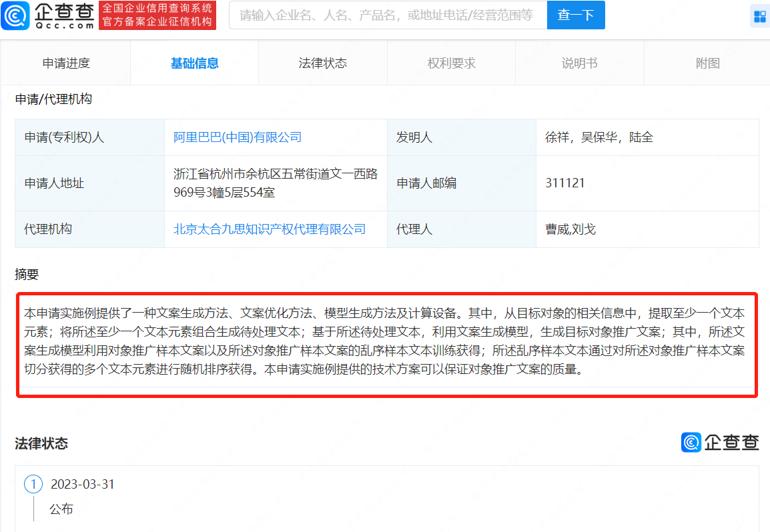This screenshot has height=532, width=770.
Task: Click the abstract paragraph text
Action: click(x=384, y=341)
